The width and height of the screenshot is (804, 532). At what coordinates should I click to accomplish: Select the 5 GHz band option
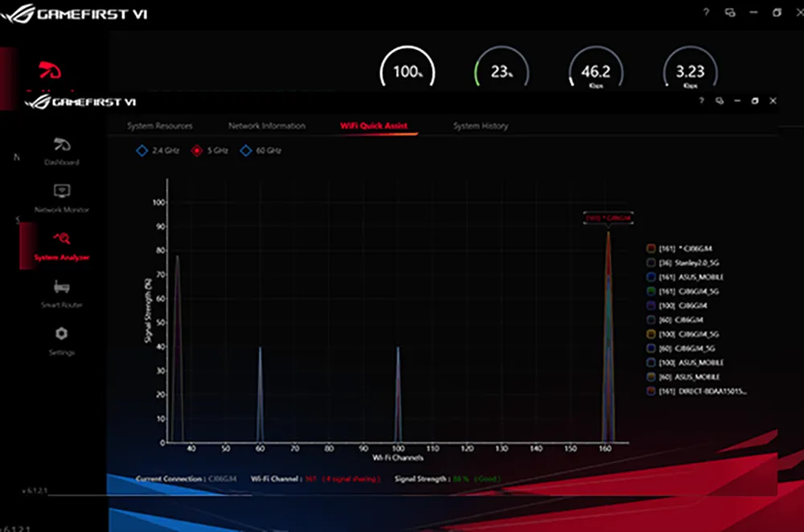pos(195,150)
